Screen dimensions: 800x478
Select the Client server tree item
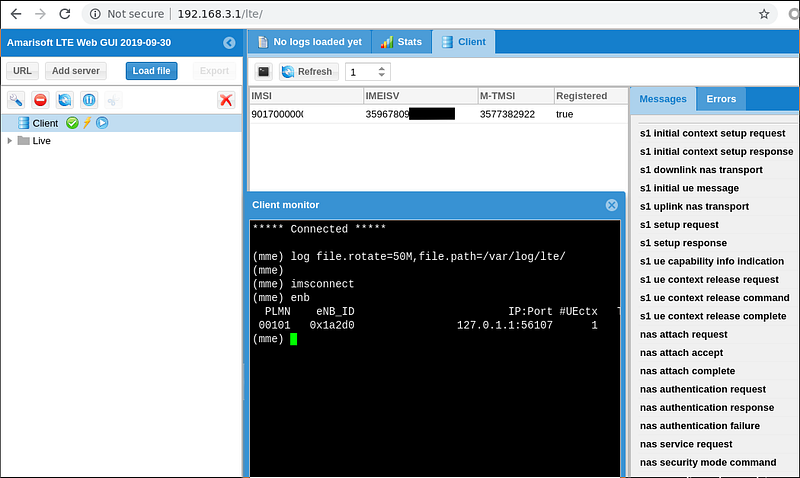point(122,123)
